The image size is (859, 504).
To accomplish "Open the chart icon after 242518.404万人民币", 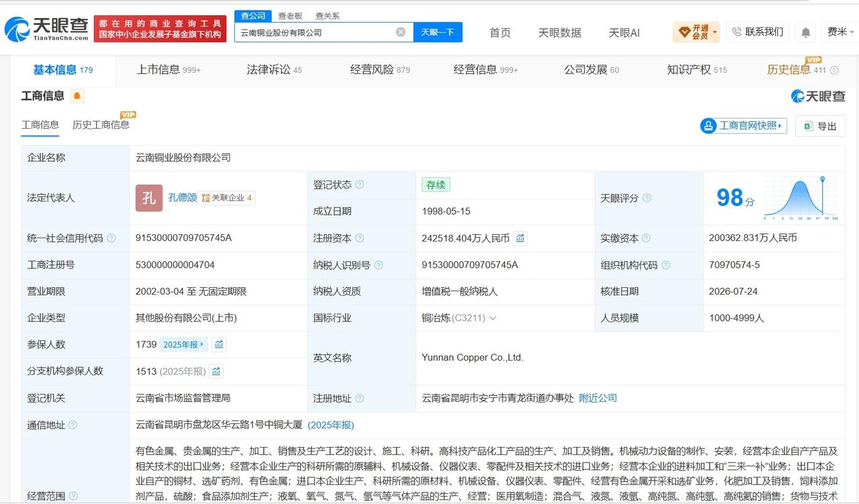I will (520, 238).
